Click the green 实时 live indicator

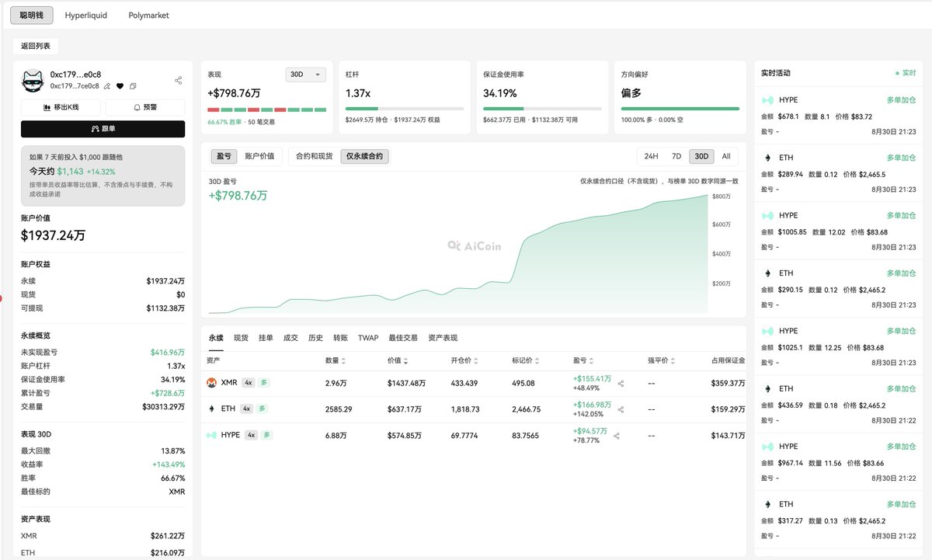click(906, 73)
